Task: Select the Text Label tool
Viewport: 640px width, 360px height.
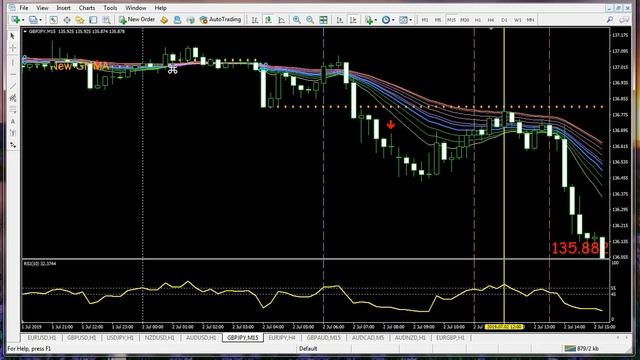Action: 13,133
